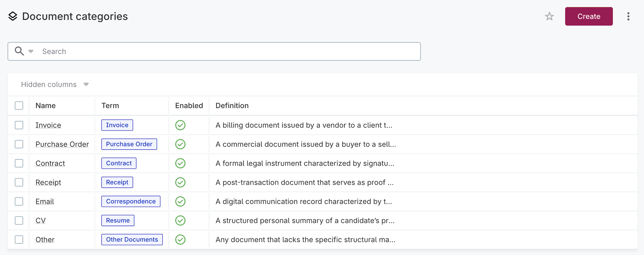
Task: Click the search magnifier icon
Action: [x=19, y=51]
